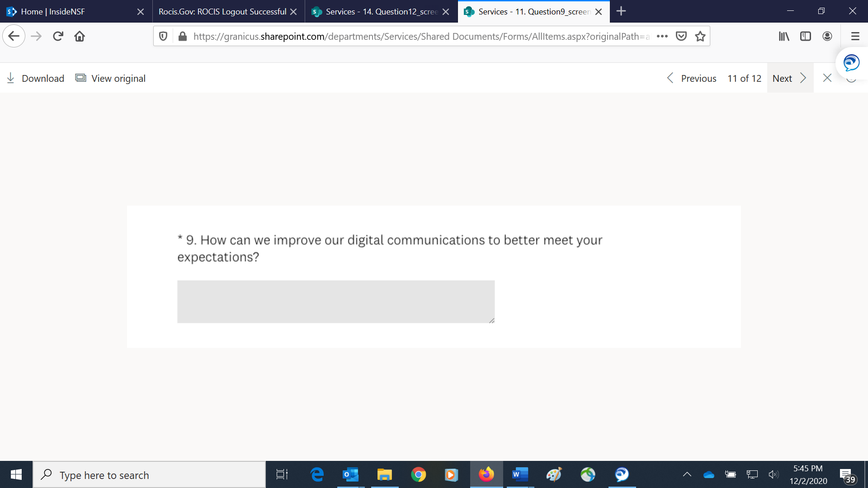
Task: Open page actions three-dots menu
Action: click(x=662, y=36)
